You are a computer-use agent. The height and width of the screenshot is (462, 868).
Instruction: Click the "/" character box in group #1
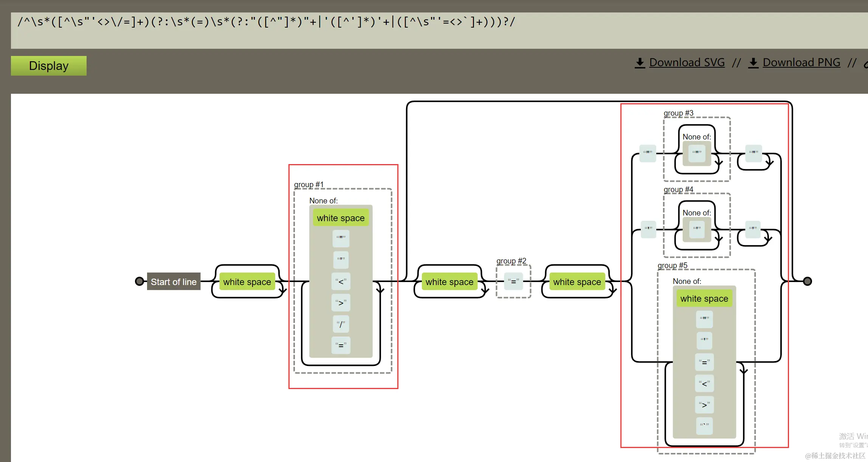coord(341,324)
